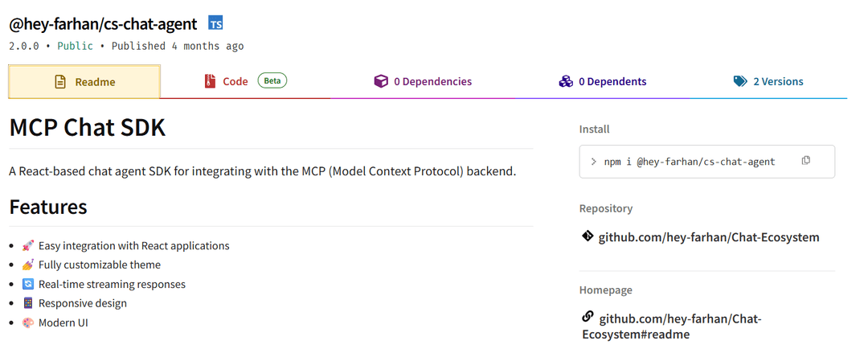Click the npm i install command text
868x345 pixels.
[x=690, y=162]
